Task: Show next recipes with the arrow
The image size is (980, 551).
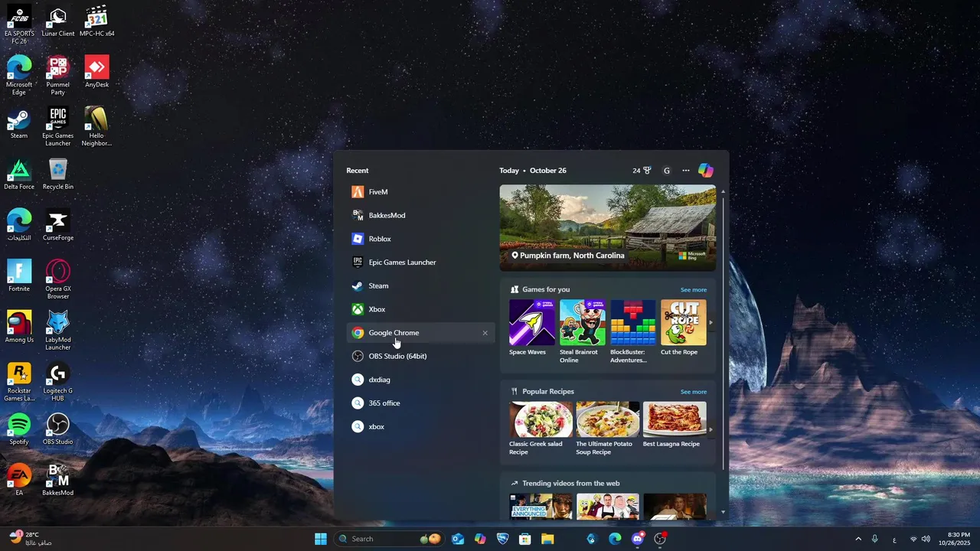Action: tap(710, 429)
